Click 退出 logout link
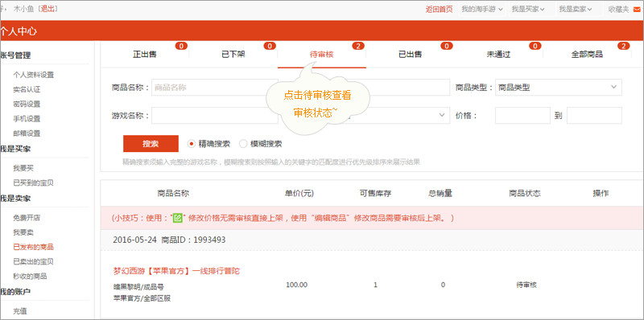Image resolution: width=644 pixels, height=320 pixels. point(47,9)
